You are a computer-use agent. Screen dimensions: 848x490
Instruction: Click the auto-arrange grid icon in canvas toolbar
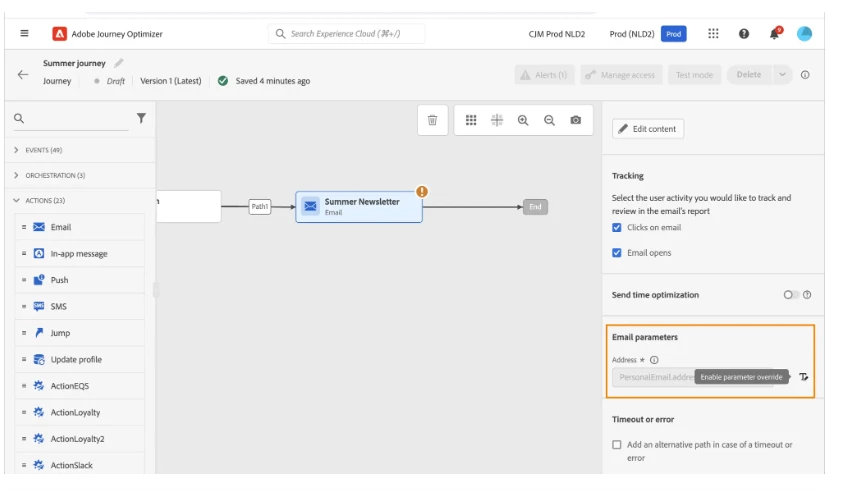point(471,120)
